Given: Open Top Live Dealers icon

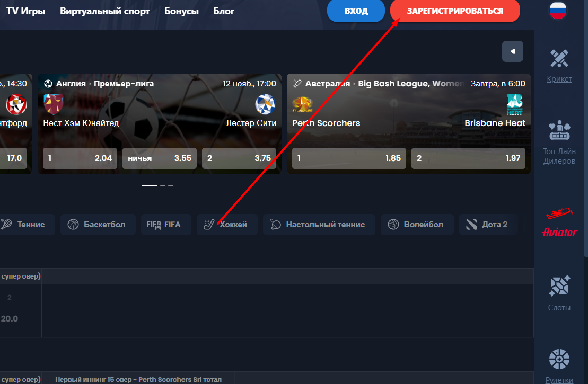Looking at the screenshot, I should [559, 130].
